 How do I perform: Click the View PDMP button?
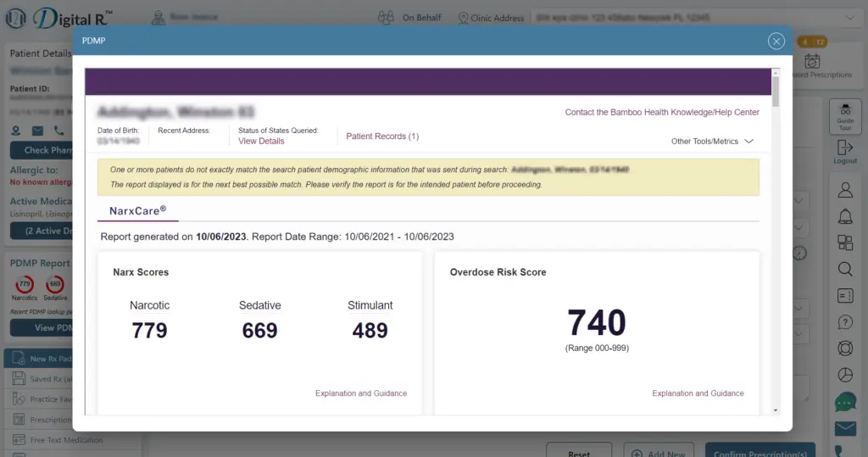point(42,328)
